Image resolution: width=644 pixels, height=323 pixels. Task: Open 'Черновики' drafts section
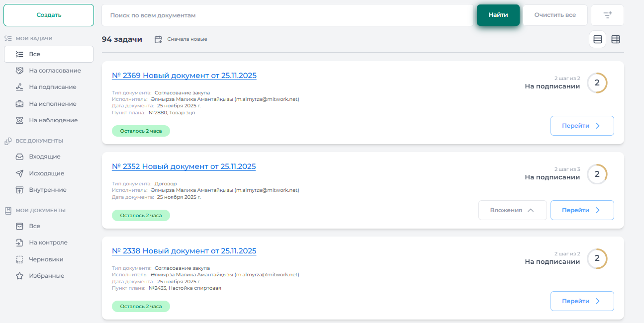tap(46, 259)
